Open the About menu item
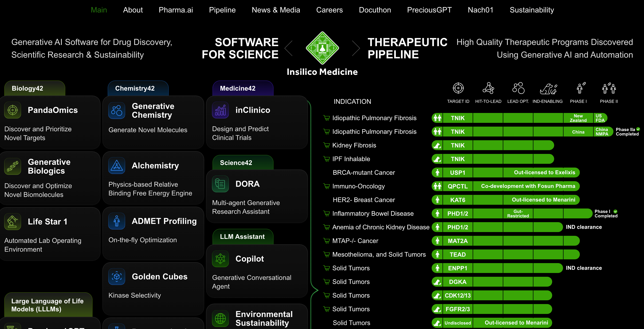This screenshot has height=329, width=644. coord(133,10)
